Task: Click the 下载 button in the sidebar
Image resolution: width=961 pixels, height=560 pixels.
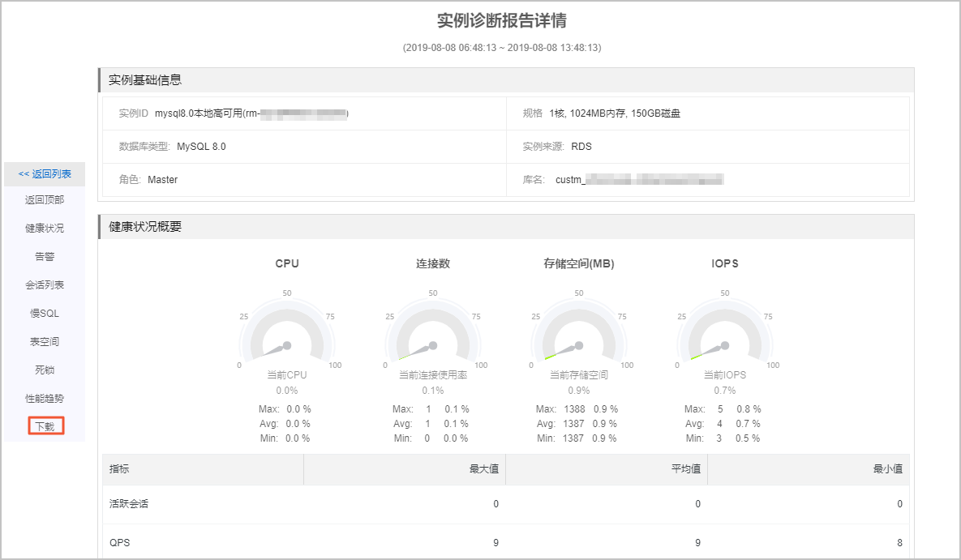Action: [x=46, y=425]
